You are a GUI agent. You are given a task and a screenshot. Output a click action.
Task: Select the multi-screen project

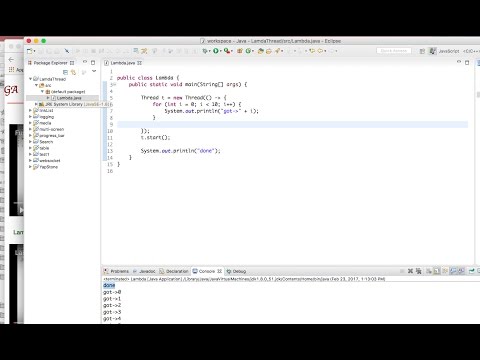click(52, 129)
